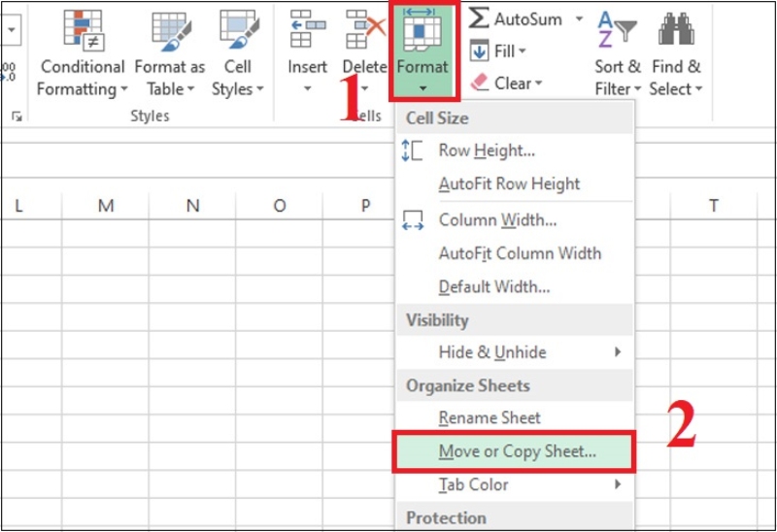
Task: Click the AutoSum sigma icon
Action: tap(478, 18)
